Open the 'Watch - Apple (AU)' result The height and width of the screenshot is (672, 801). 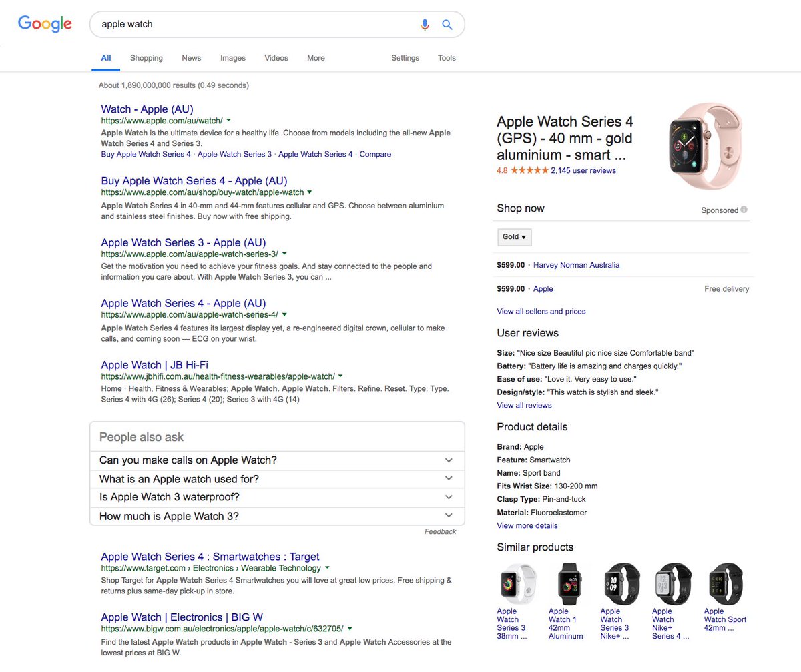click(x=147, y=109)
